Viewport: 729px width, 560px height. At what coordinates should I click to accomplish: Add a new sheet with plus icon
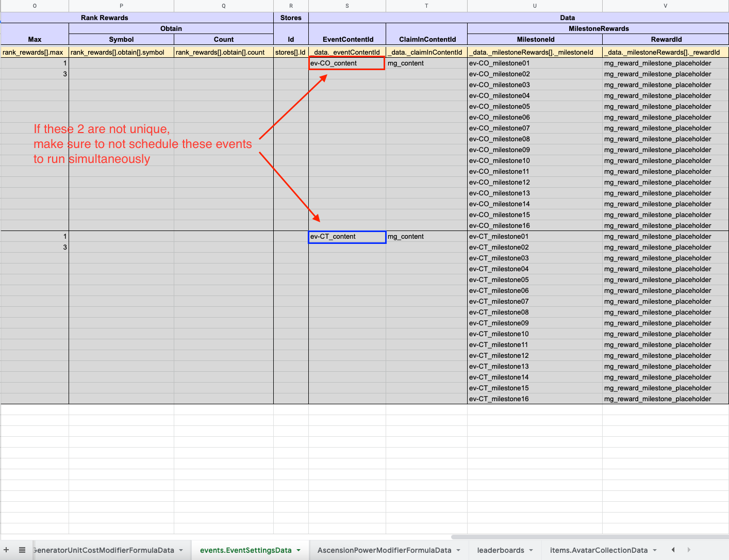click(x=6, y=550)
